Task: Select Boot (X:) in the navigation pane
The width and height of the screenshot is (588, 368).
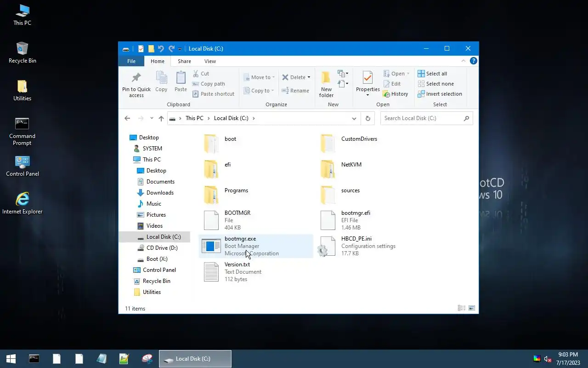Action: pos(153,259)
